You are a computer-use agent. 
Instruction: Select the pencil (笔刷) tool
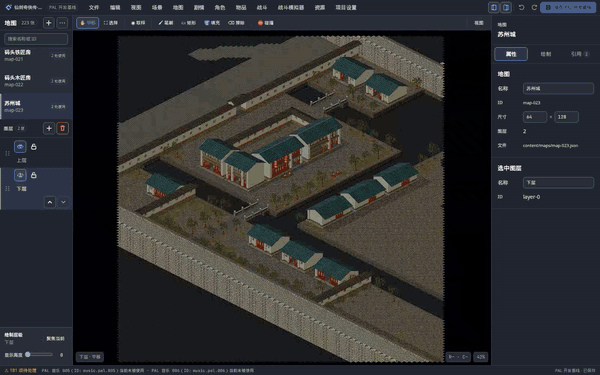pyautogui.click(x=166, y=23)
